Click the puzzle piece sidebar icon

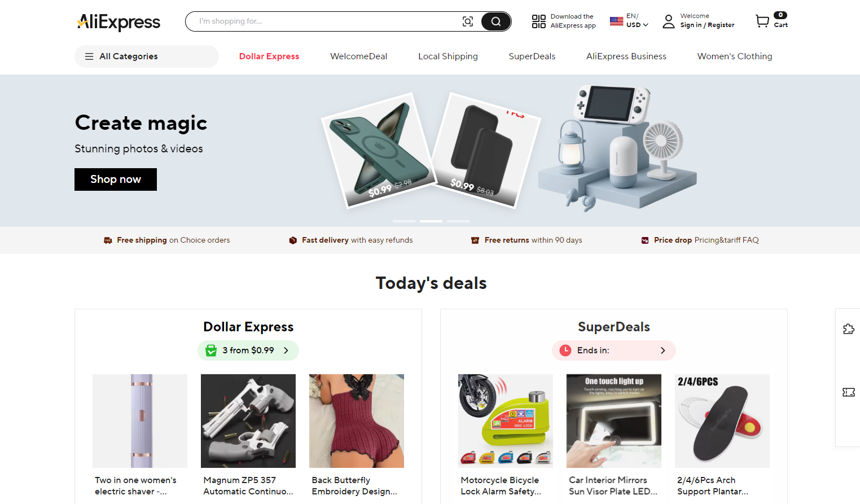[849, 329]
